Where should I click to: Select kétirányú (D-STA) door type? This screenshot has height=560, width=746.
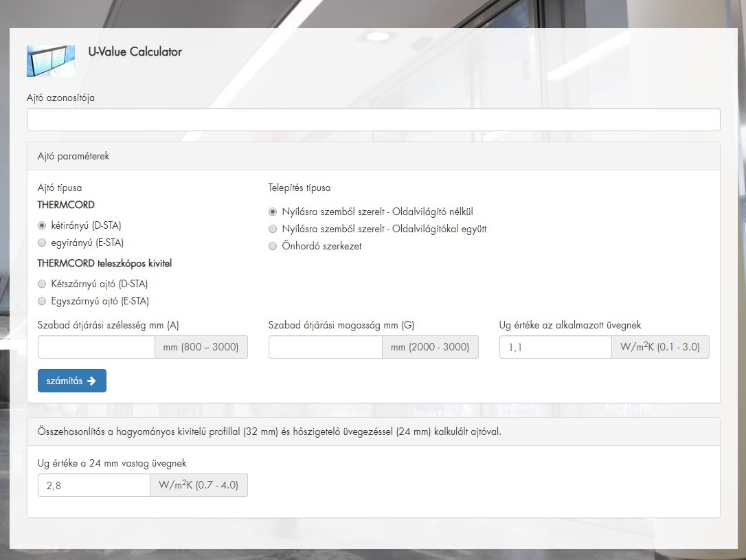coord(42,225)
